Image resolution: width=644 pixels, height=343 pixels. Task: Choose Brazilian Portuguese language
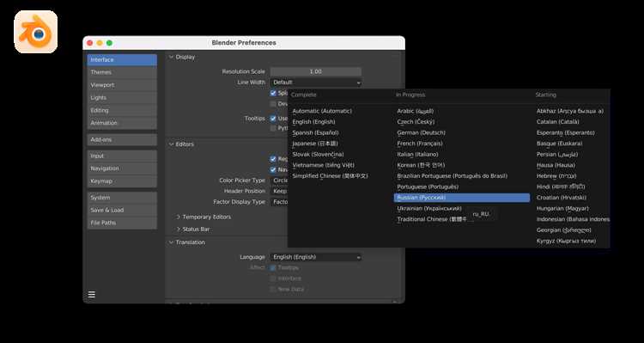(x=453, y=176)
